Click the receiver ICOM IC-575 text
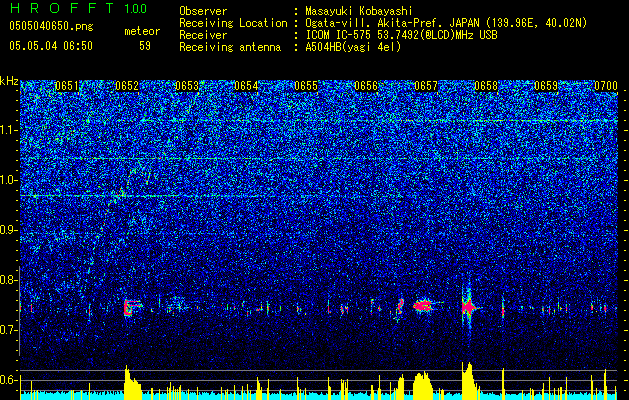This screenshot has width=629, height=400. (x=401, y=35)
